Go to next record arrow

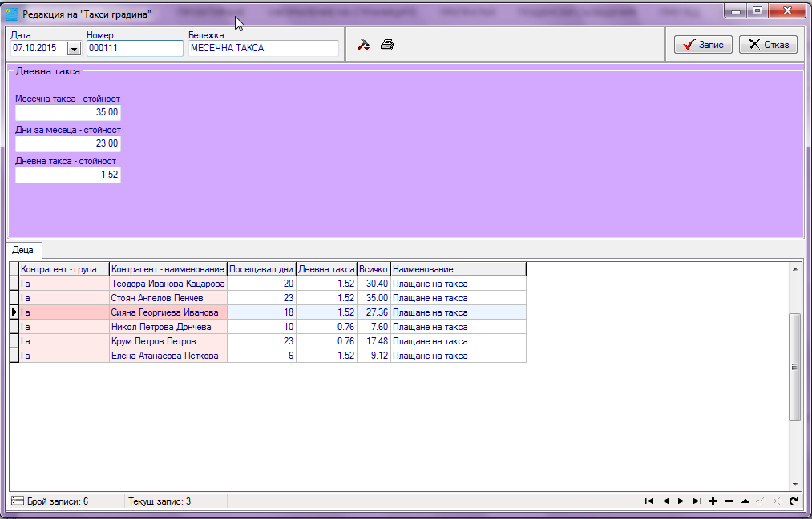[681, 501]
